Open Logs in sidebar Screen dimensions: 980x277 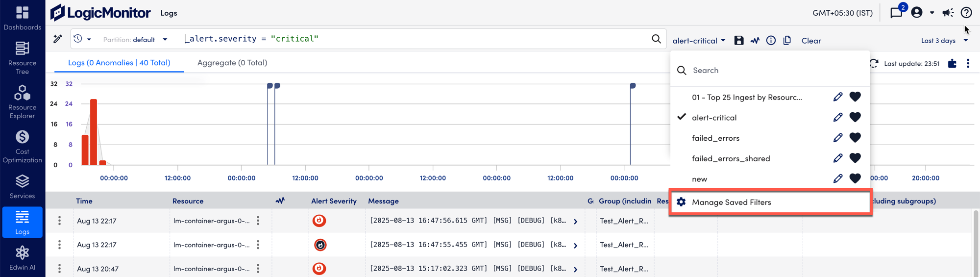click(22, 223)
